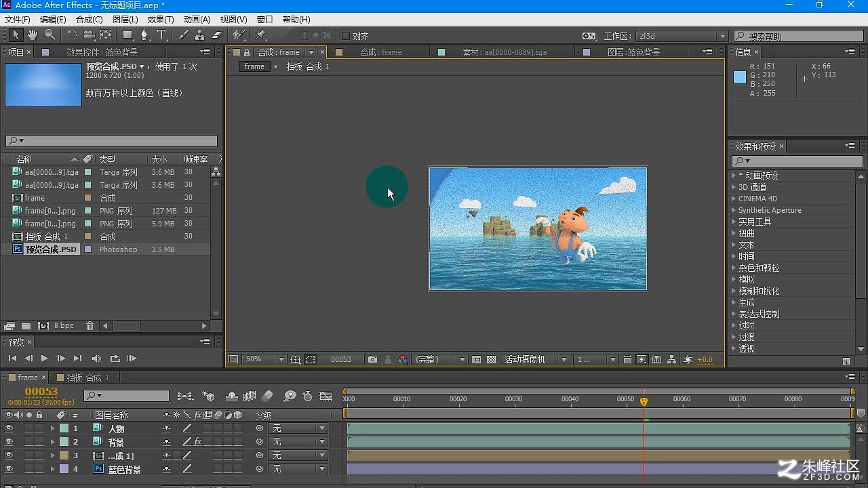Open the 文件(F) menu
This screenshot has height=488, width=868.
pyautogui.click(x=17, y=20)
